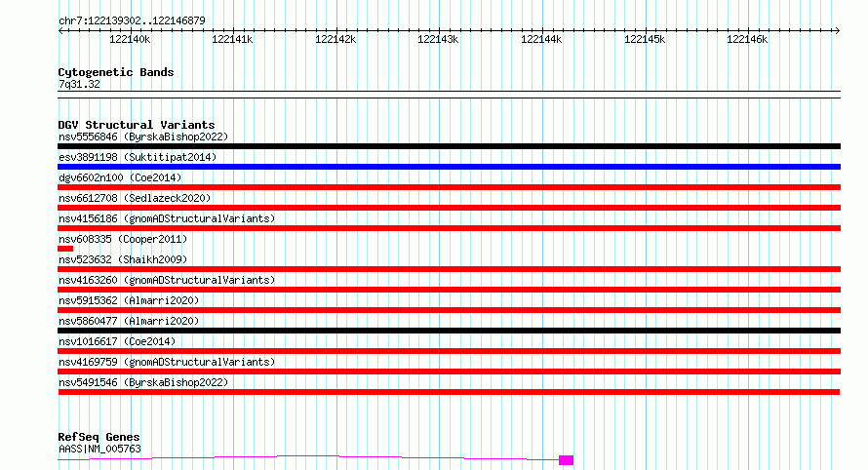Open variant nsv608335 (Cooper2011) label
868x470 pixels.
[x=123, y=239]
